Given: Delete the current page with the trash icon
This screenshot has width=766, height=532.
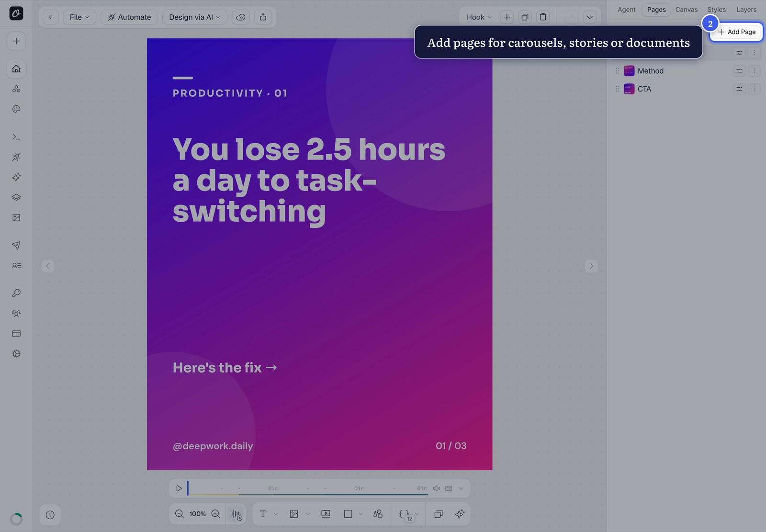Looking at the screenshot, I should point(543,17).
